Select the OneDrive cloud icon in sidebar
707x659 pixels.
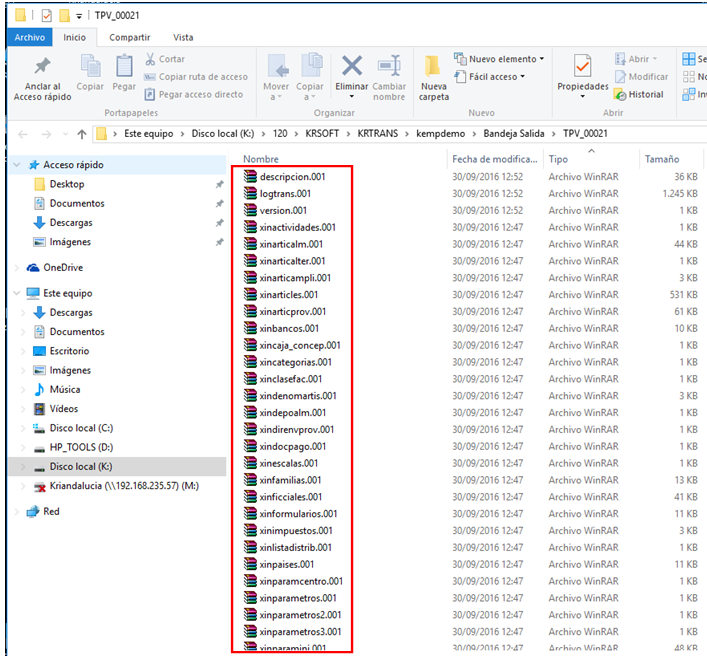33,268
